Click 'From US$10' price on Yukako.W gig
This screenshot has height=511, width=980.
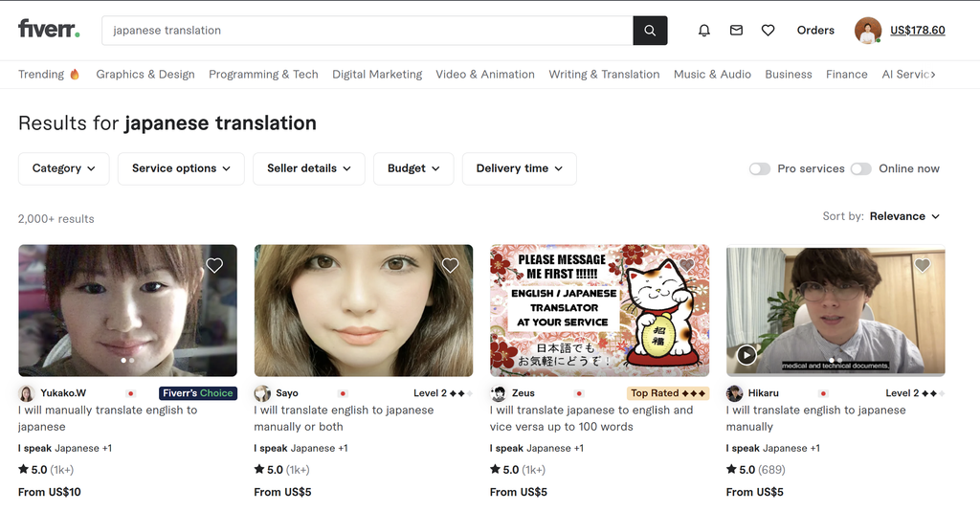(x=50, y=492)
